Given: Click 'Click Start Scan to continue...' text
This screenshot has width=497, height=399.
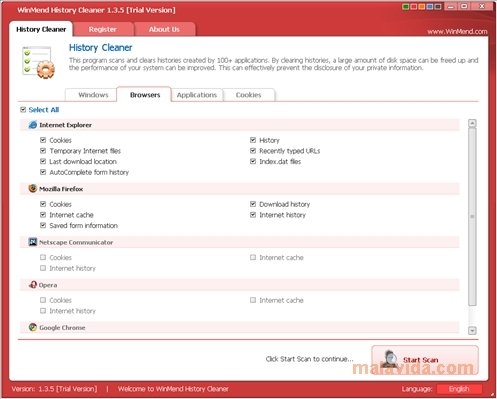Looking at the screenshot, I should click(x=309, y=359).
